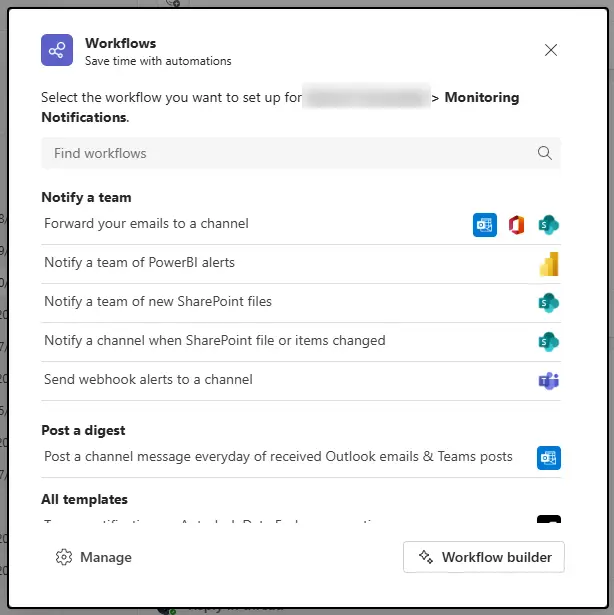Close the Workflows dialog
Viewport: 614px width, 615px height.
(551, 50)
